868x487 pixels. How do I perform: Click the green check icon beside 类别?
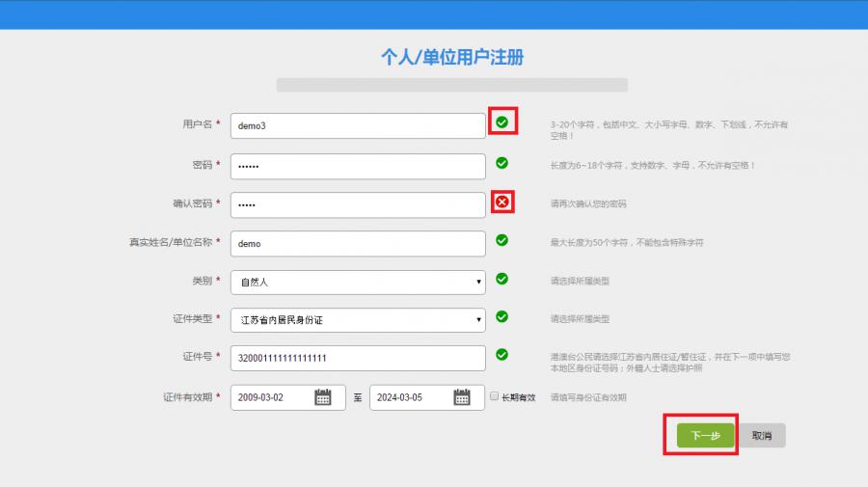pyautogui.click(x=502, y=279)
